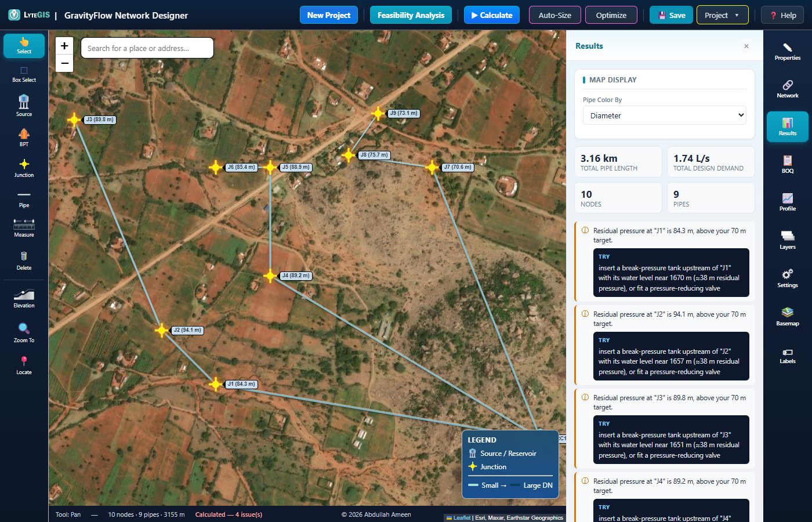This screenshot has height=522, width=812.
Task: Activate the Select tool
Action: pos(24,46)
